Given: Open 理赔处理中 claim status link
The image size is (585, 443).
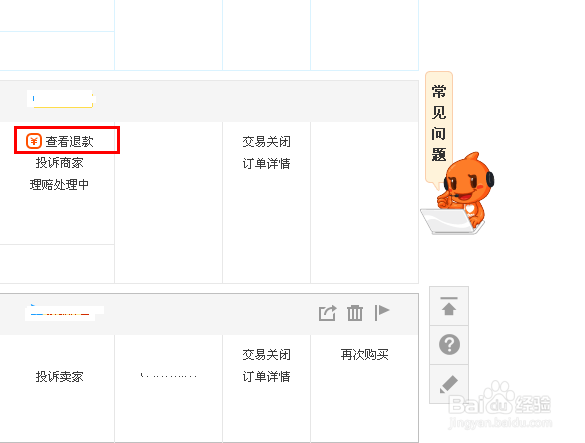Looking at the screenshot, I should pyautogui.click(x=59, y=184).
